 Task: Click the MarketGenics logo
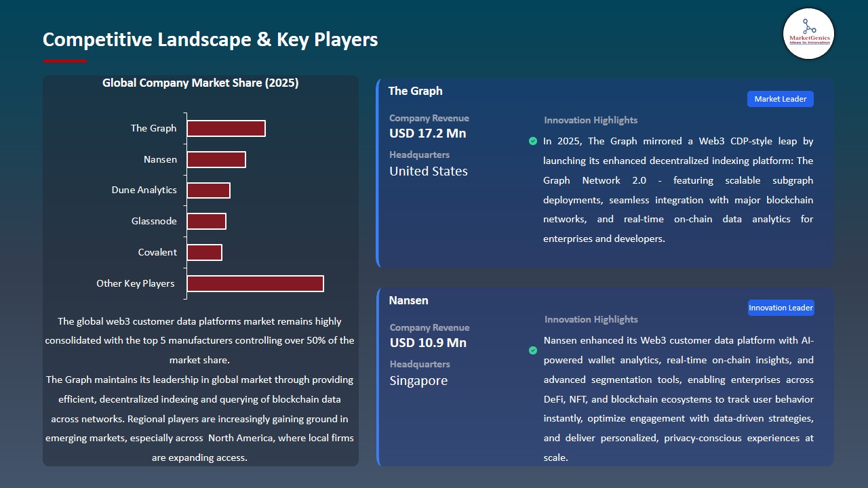(x=808, y=34)
